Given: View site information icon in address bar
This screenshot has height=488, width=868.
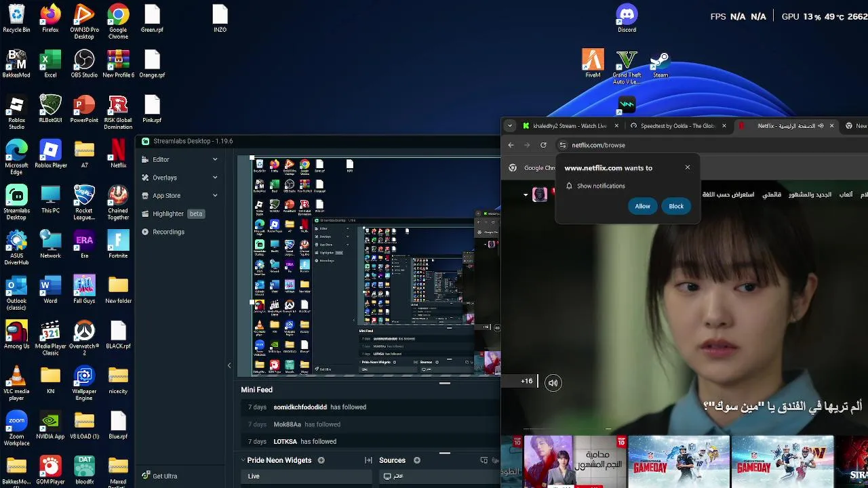Looking at the screenshot, I should coord(562,145).
